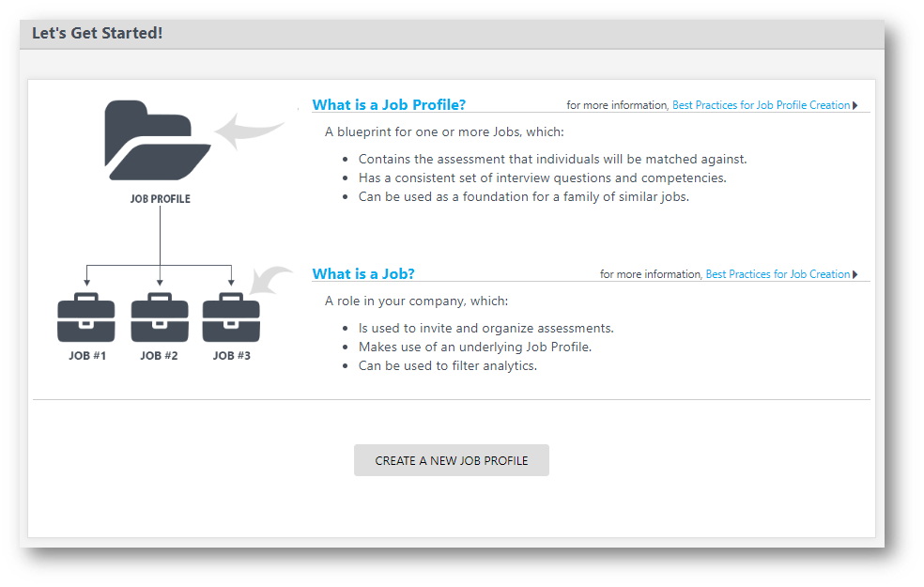The width and height of the screenshot is (924, 587).
Task: Select the Job #2 briefcase icon
Action: [159, 319]
